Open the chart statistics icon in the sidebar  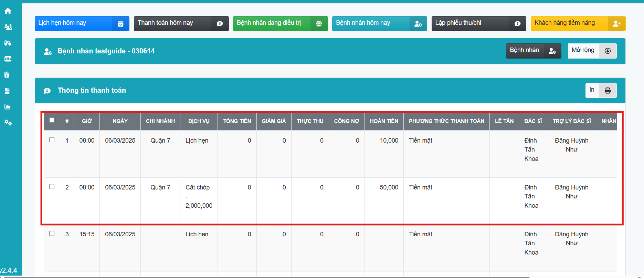(x=8, y=107)
